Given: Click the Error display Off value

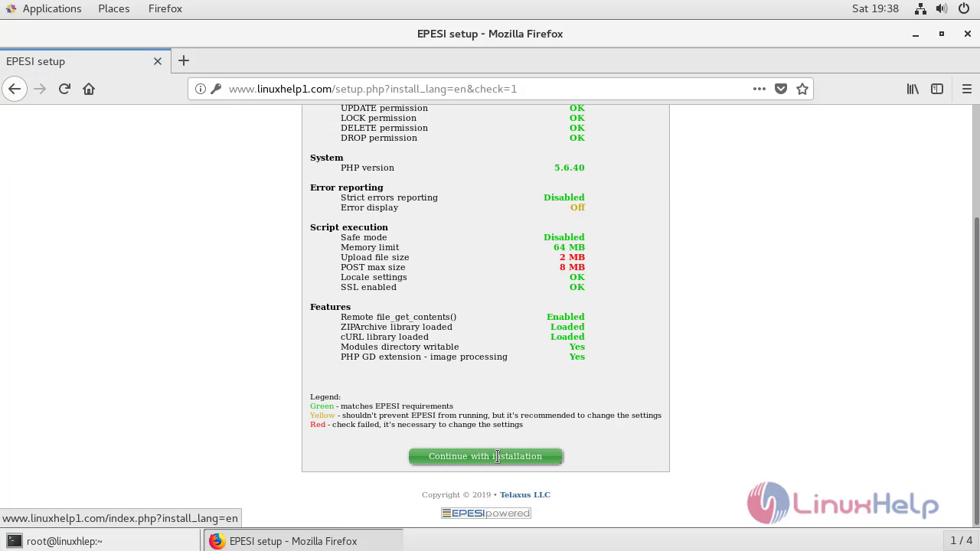Looking at the screenshot, I should [577, 207].
